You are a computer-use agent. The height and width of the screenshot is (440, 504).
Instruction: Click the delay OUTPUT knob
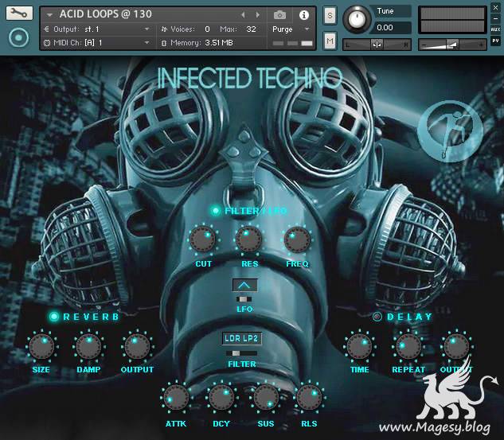456,347
